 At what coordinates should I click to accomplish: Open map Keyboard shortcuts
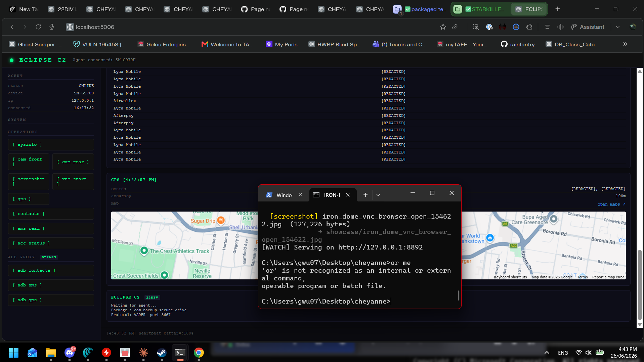pos(510,277)
